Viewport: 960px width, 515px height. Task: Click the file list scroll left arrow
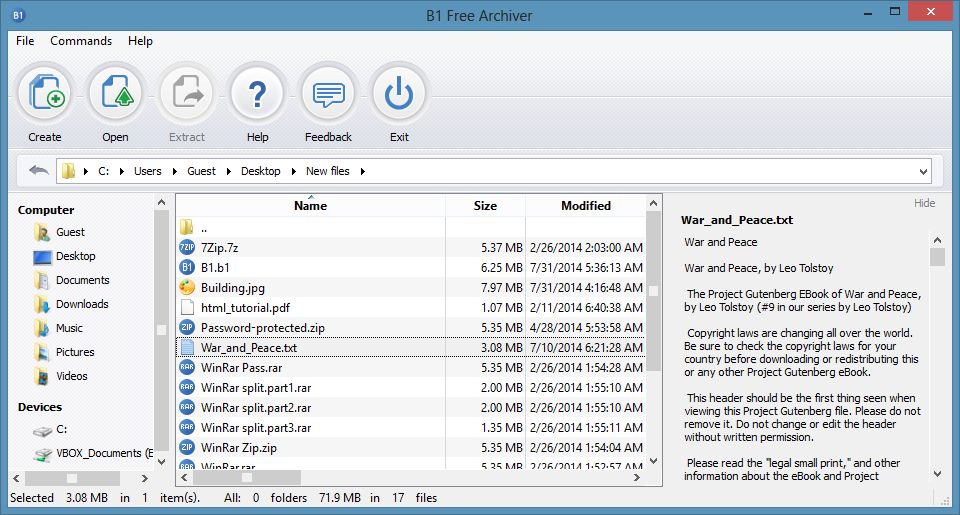(x=184, y=477)
